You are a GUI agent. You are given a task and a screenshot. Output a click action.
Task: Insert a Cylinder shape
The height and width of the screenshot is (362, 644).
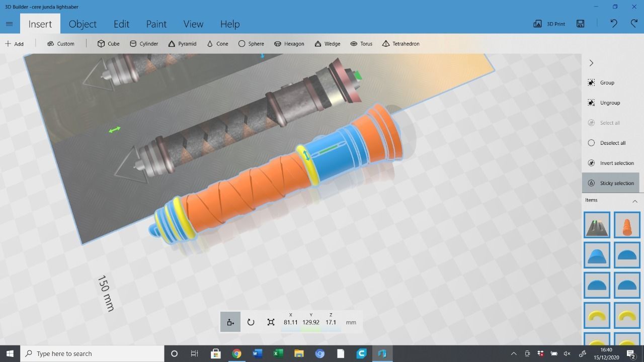pyautogui.click(x=144, y=44)
